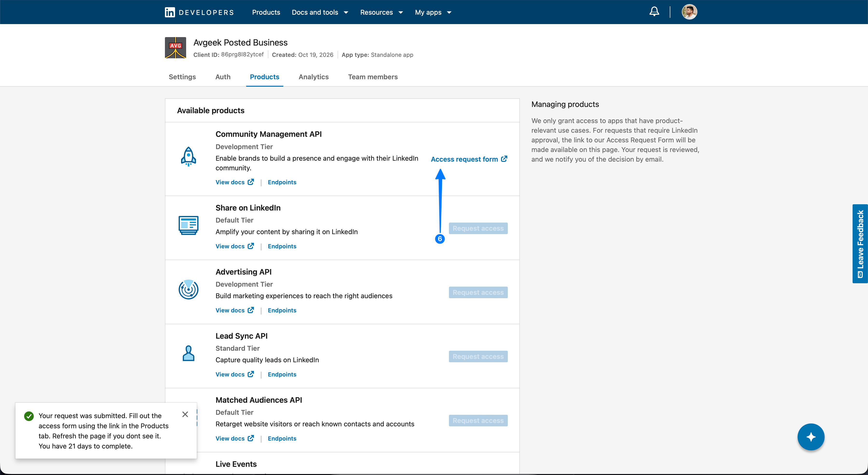Viewport: 868px width, 475px height.
Task: Open Advertising API Endpoints link
Action: pos(282,310)
